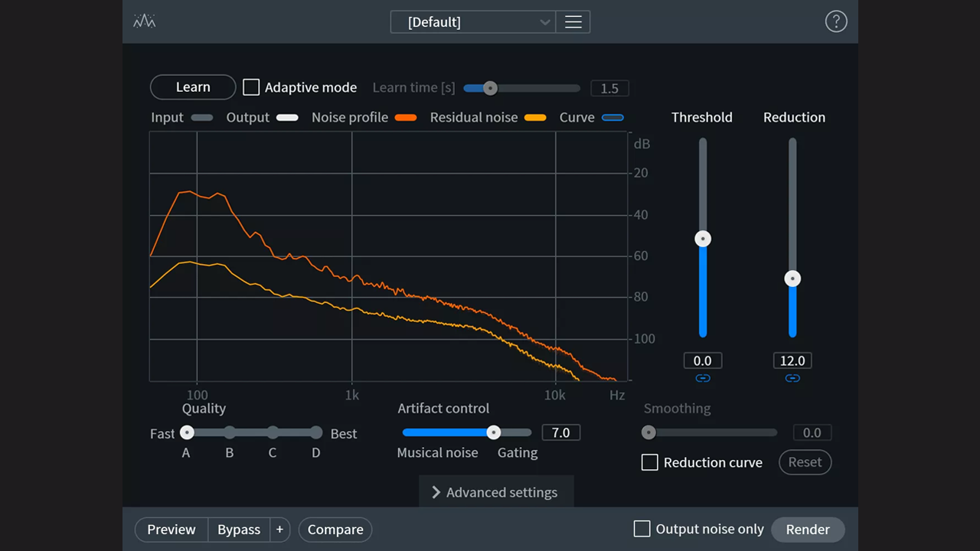This screenshot has width=980, height=551.
Task: Enable the Adaptive mode checkbox
Action: tap(251, 87)
